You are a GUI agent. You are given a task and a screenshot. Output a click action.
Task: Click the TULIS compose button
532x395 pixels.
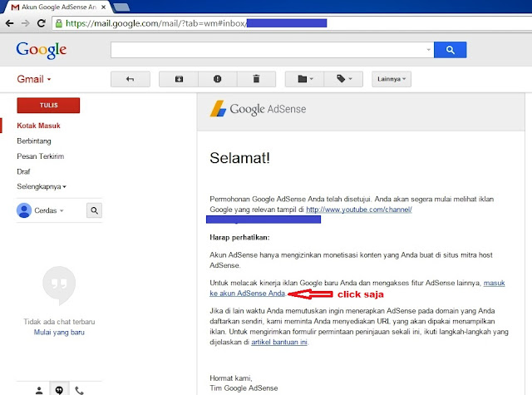(x=48, y=106)
